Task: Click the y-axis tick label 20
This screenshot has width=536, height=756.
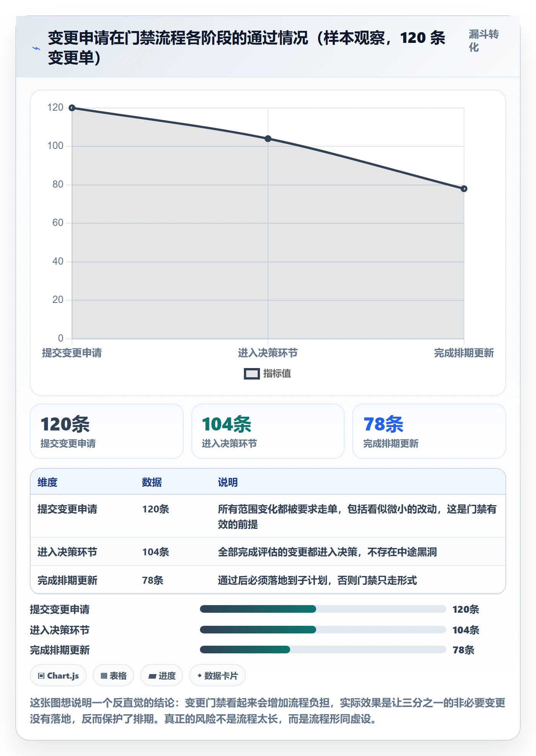Action: coord(58,300)
